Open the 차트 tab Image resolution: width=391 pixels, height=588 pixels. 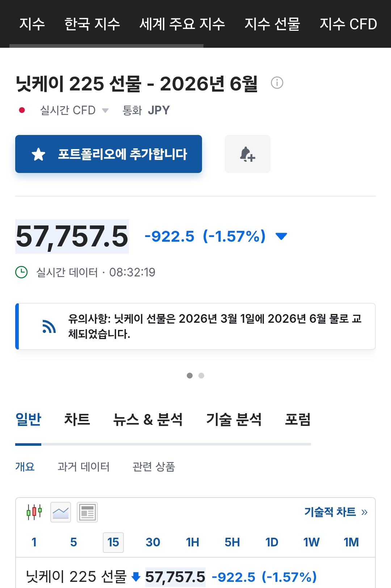[77, 420]
